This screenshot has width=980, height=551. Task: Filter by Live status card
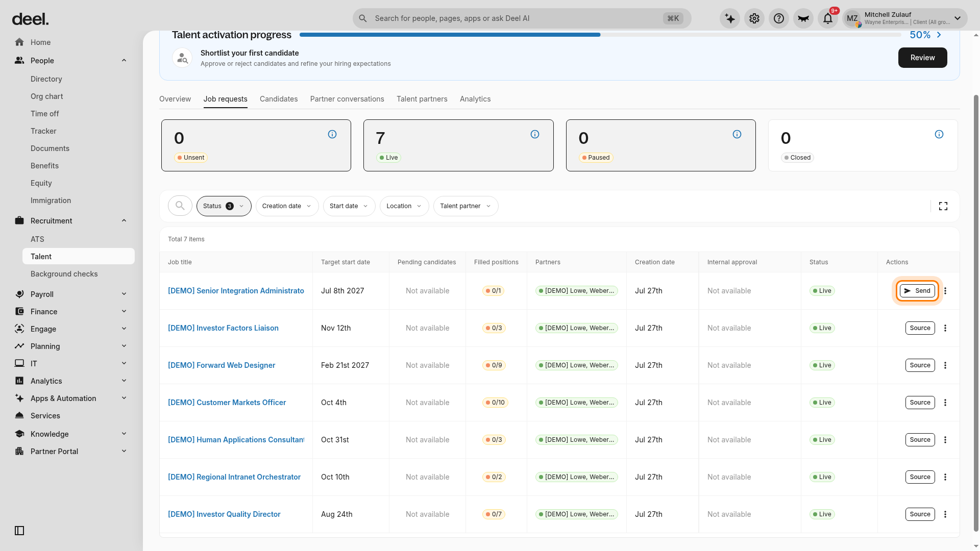pos(458,145)
